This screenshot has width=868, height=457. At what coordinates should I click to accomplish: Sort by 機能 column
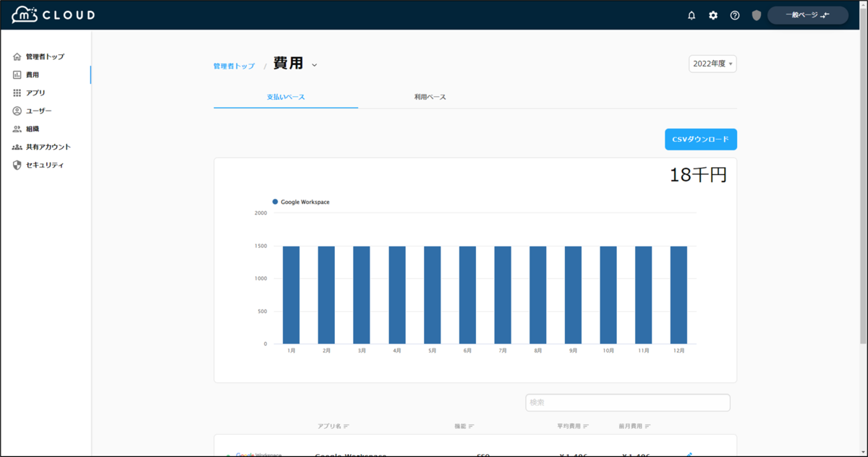coord(464,426)
